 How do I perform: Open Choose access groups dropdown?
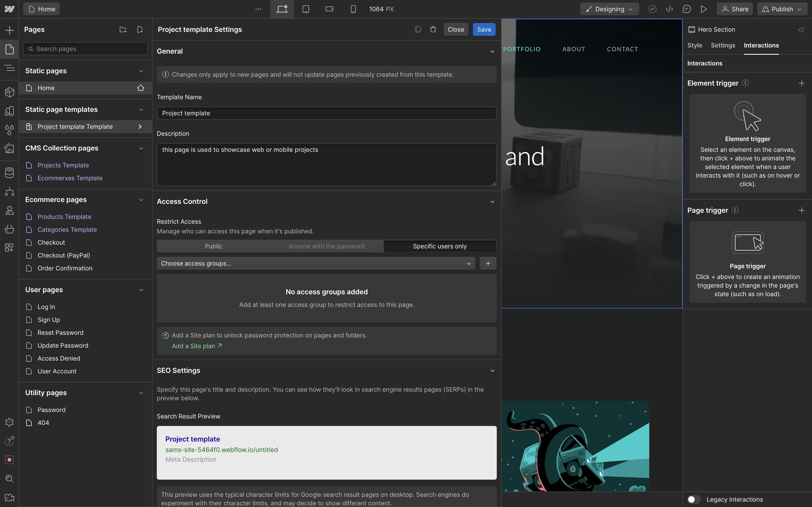(x=316, y=263)
